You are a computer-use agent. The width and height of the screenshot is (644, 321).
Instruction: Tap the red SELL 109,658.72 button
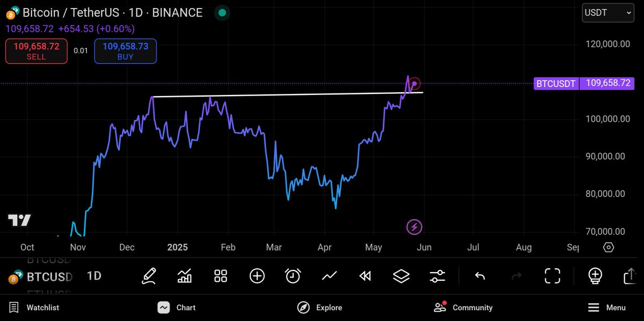[36, 52]
